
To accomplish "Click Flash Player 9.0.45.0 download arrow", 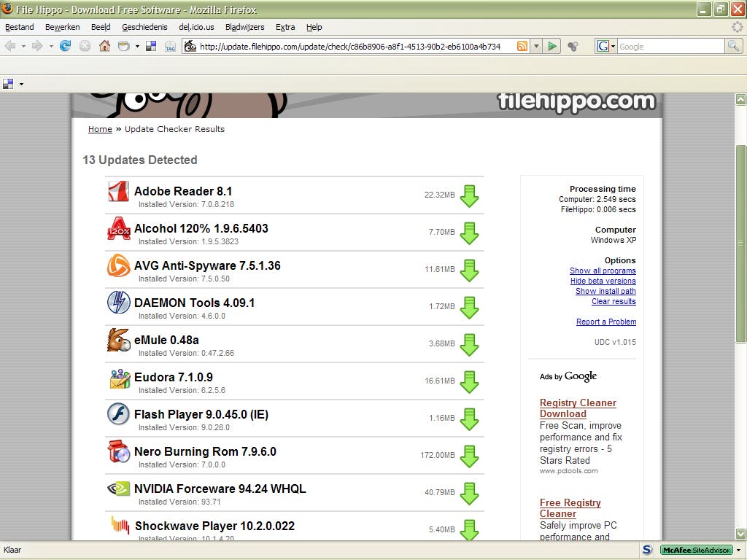I will [x=469, y=419].
